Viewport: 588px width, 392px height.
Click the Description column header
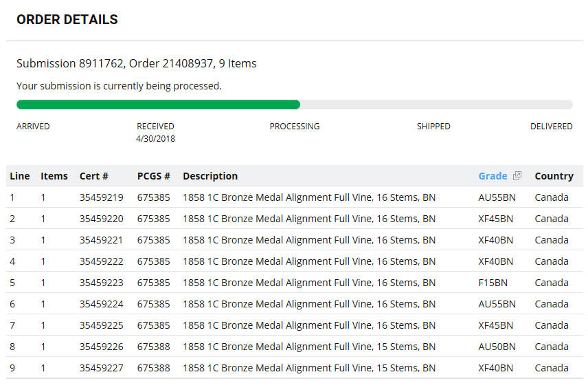(x=210, y=176)
